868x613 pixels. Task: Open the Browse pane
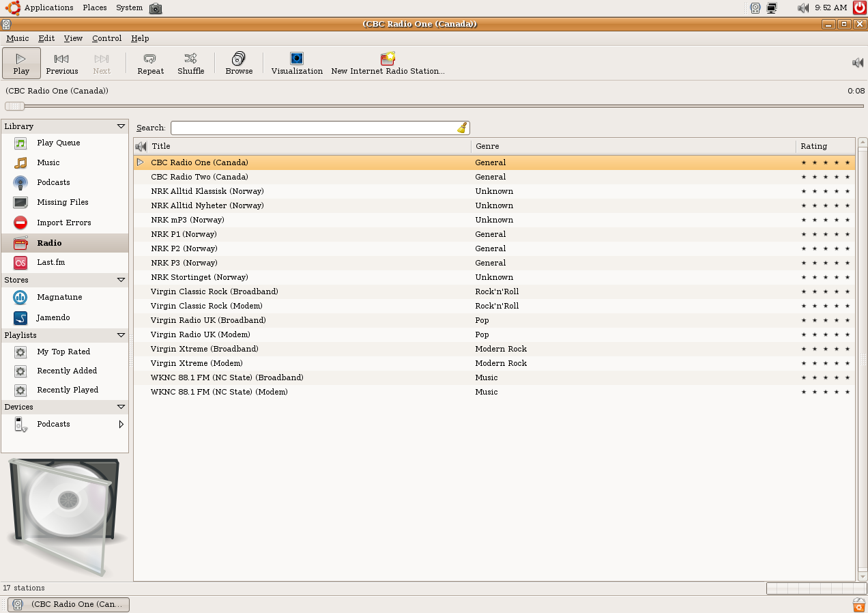(x=239, y=63)
